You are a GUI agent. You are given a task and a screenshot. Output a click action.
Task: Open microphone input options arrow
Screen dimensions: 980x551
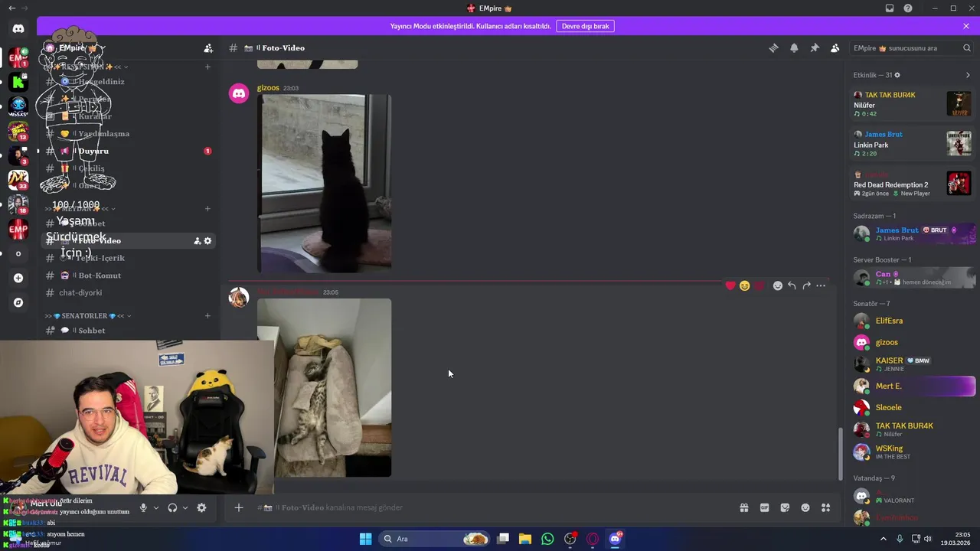tap(156, 507)
